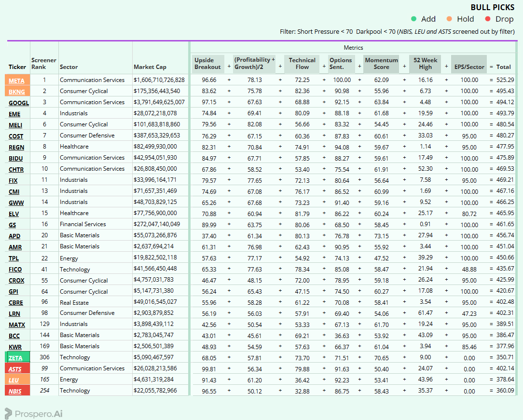This screenshot has width=523, height=420.
Task: Click the Upside Breakout column header
Action: pyautogui.click(x=207, y=63)
